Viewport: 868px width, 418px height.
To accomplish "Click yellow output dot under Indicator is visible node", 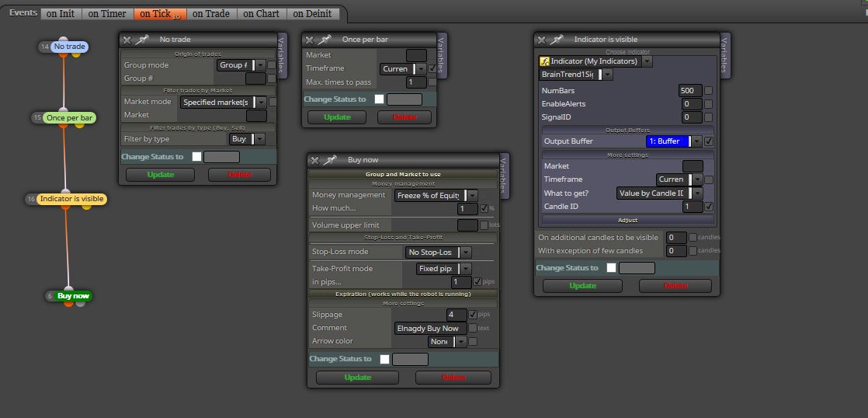I will tap(86, 207).
